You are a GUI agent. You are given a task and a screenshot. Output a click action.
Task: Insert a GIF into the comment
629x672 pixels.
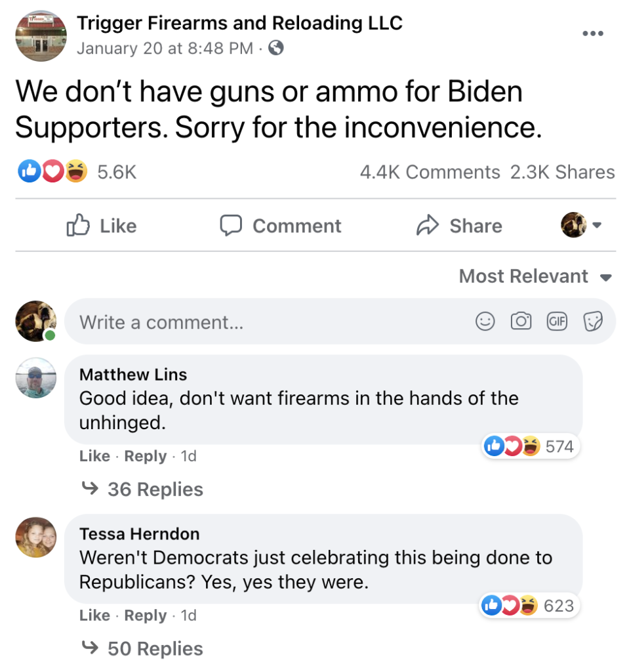(x=557, y=322)
